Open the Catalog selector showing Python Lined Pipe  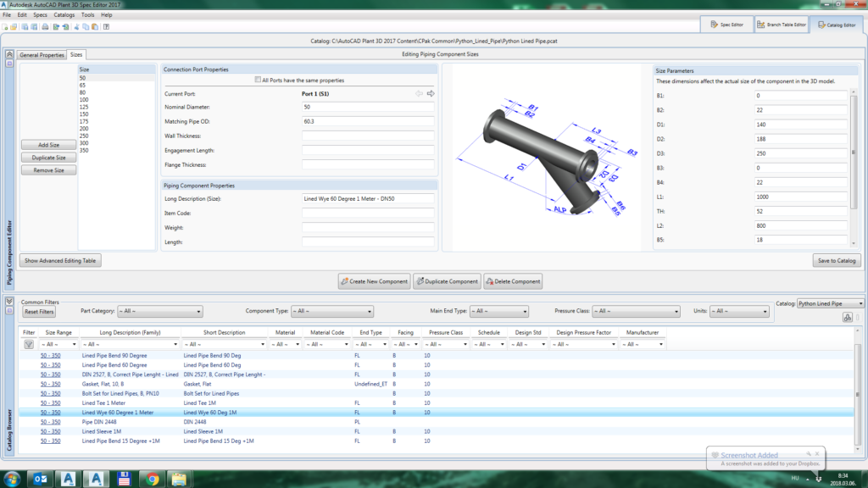pyautogui.click(x=831, y=304)
